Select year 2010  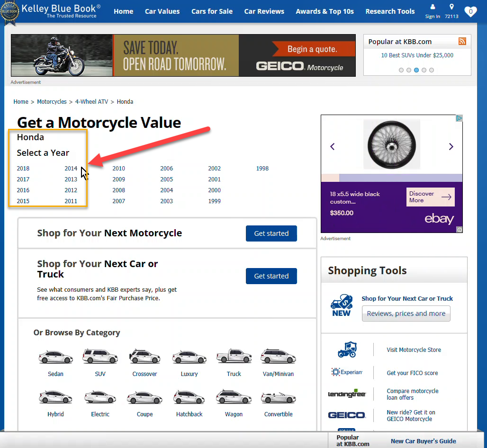(x=118, y=168)
